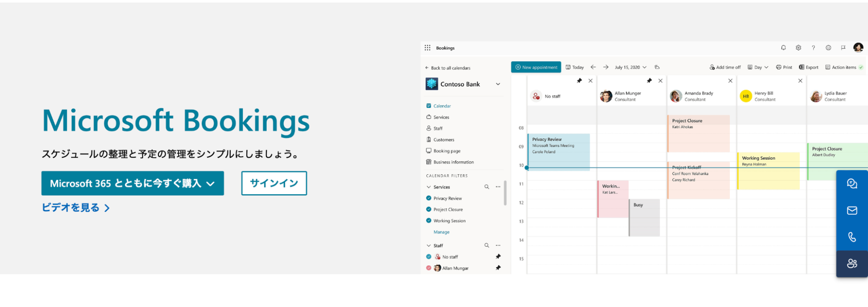Screen dimensions: 868x307
Task: Click the help question mark icon
Action: (x=813, y=48)
